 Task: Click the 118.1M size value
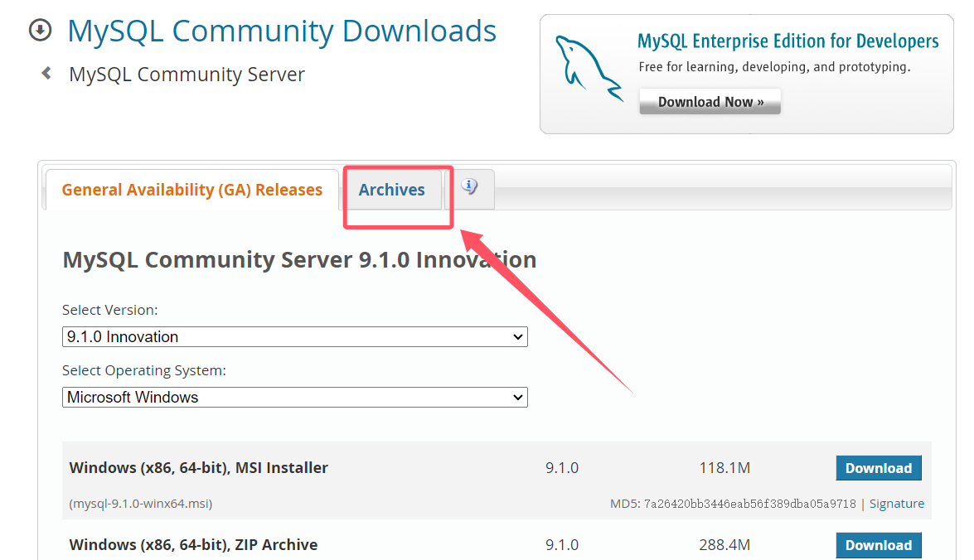click(724, 467)
